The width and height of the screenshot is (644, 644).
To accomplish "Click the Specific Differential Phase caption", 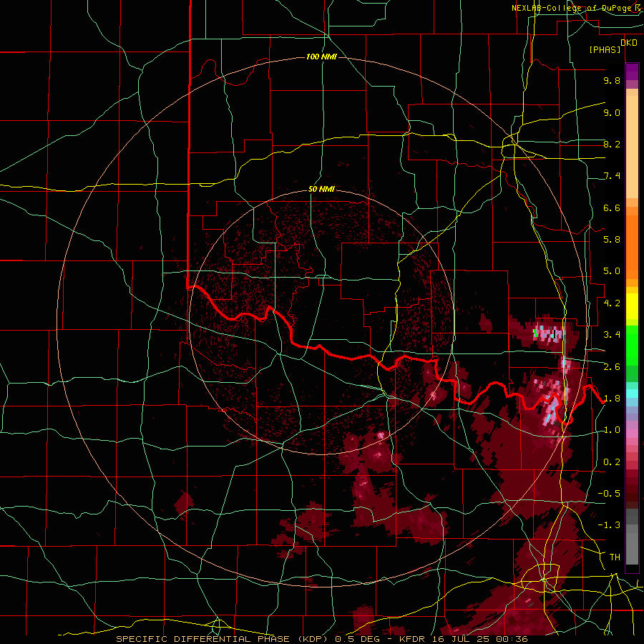I will coord(321,639).
